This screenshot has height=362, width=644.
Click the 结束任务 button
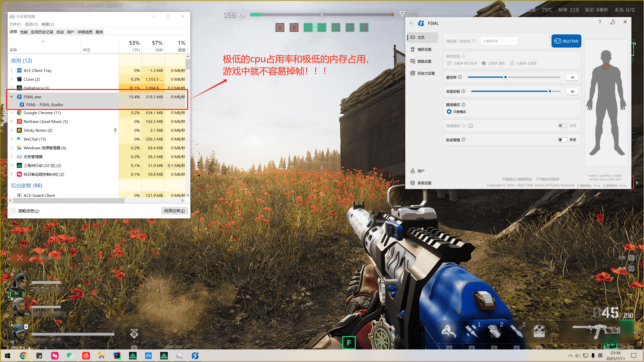pyautogui.click(x=174, y=211)
